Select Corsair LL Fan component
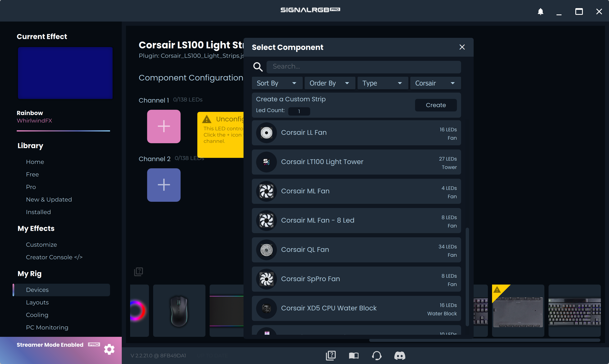Screen dimensions: 609x364 [356, 133]
